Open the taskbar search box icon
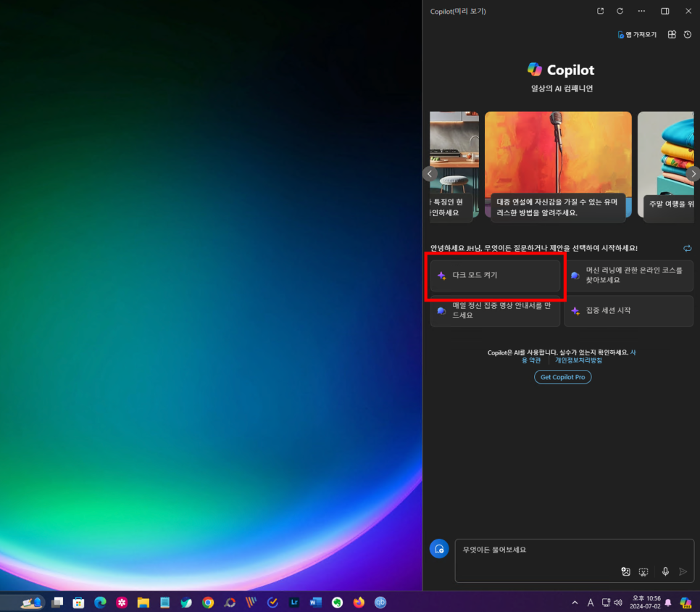 coord(32,603)
